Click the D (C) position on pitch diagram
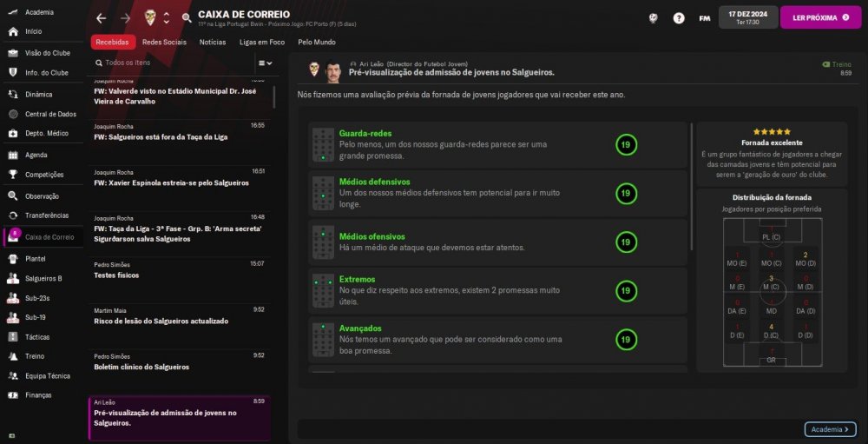This screenshot has height=444, width=868. pos(771,331)
